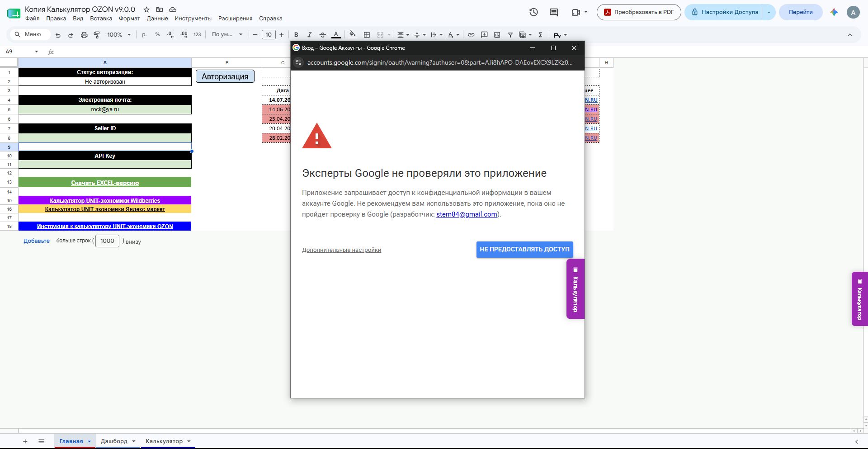Open the all sheets list
Image resolution: width=868 pixels, height=449 pixels.
pos(42,441)
